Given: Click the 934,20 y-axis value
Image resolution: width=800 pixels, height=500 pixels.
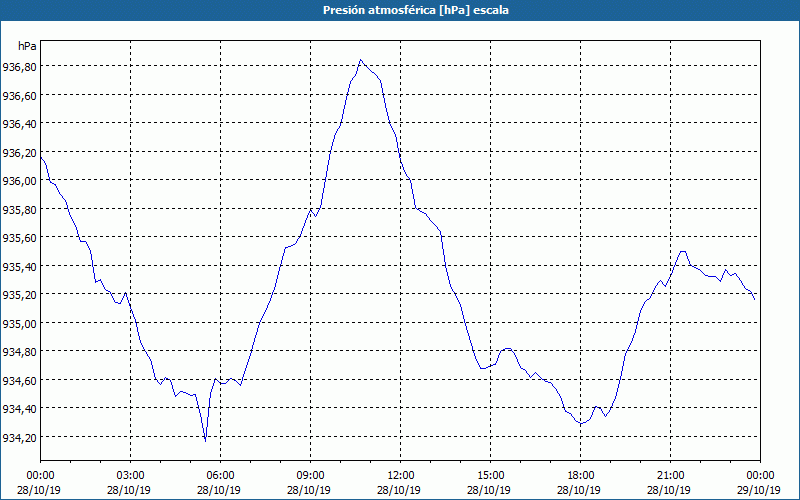Looking at the screenshot, I should tap(19, 437).
